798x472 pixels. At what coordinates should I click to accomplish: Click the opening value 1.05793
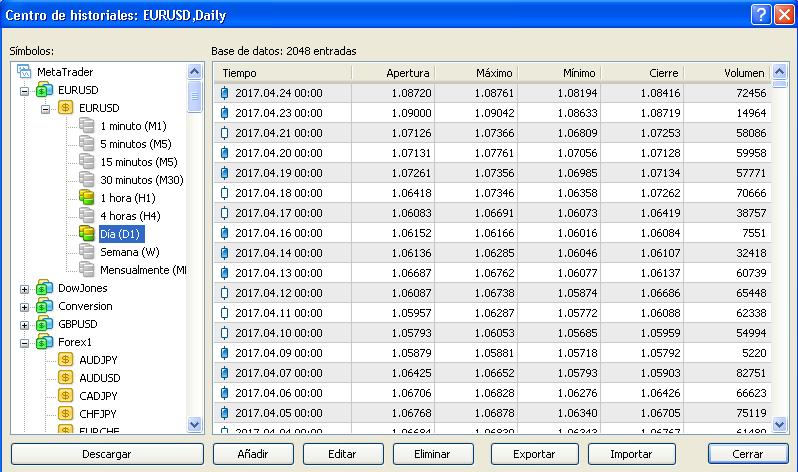[411, 333]
